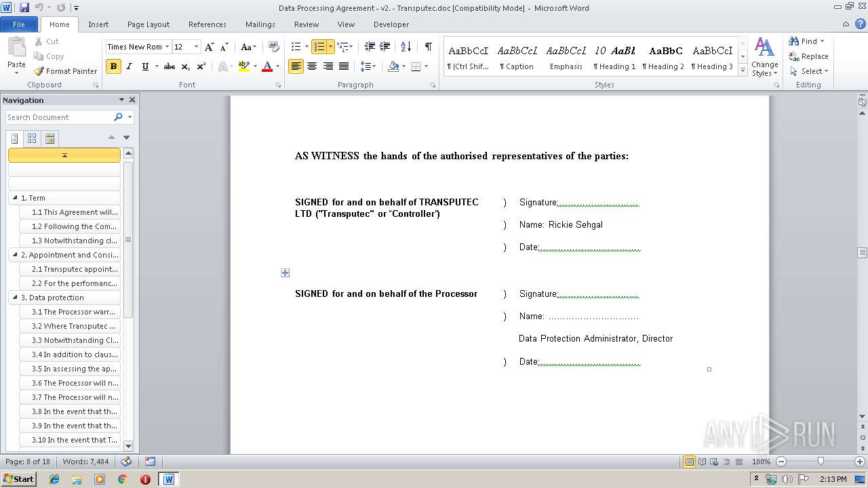
Task: Apply subscript formatting
Action: tap(185, 66)
